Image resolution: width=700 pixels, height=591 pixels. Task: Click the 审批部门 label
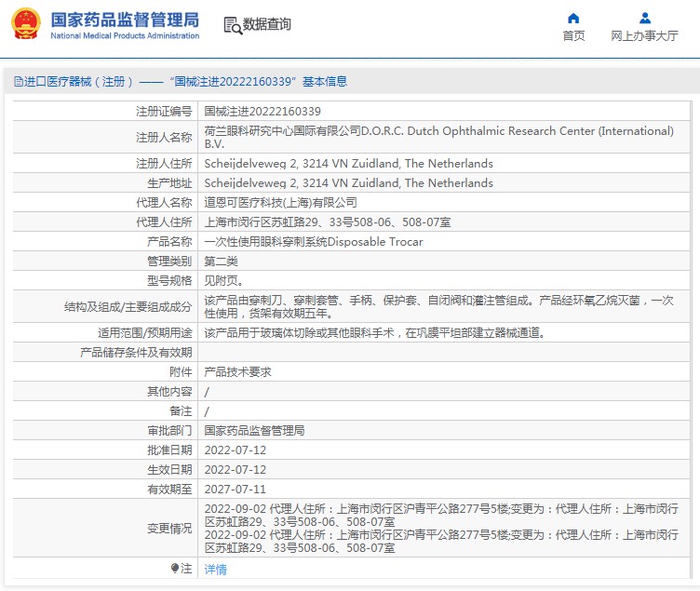click(169, 431)
